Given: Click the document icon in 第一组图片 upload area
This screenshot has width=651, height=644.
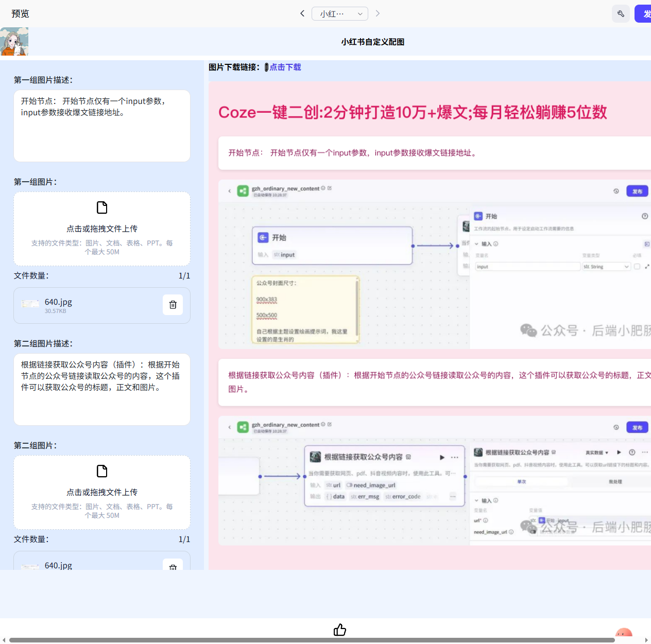Looking at the screenshot, I should click(x=102, y=207).
